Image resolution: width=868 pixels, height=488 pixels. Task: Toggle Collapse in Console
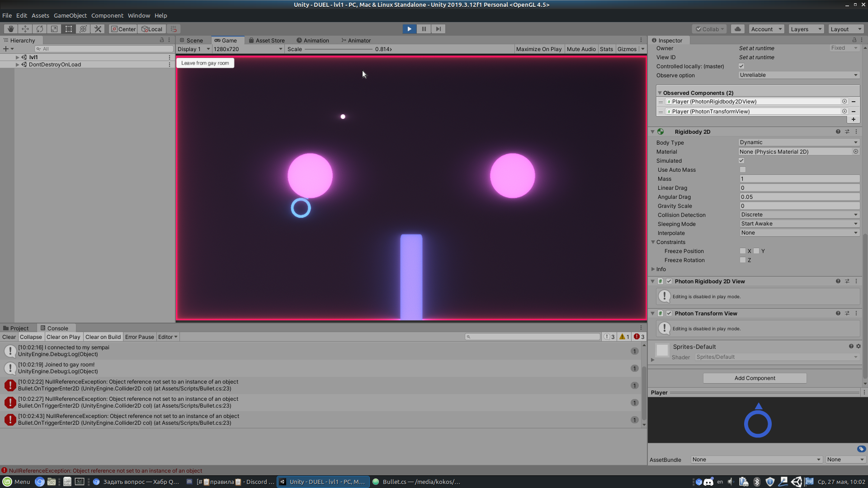point(31,337)
